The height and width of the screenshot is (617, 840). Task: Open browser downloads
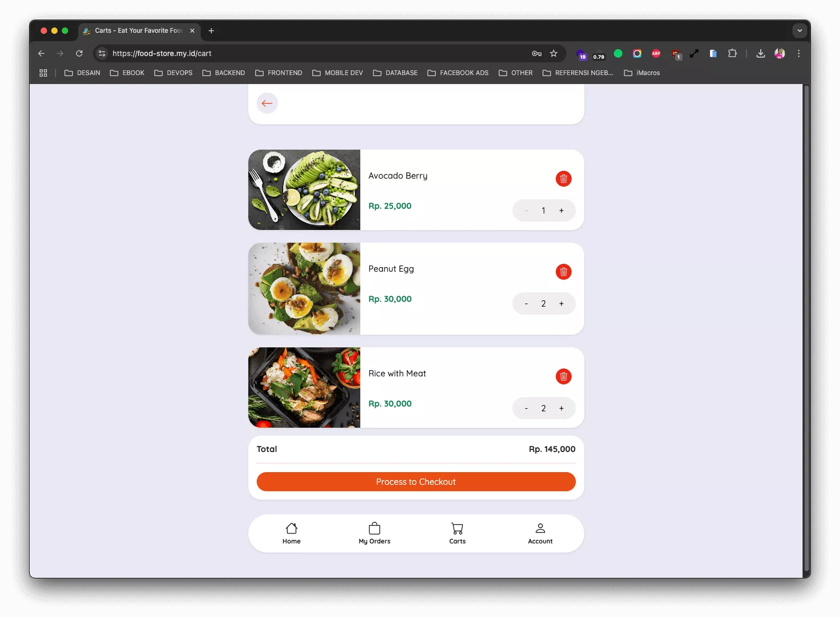click(x=761, y=53)
